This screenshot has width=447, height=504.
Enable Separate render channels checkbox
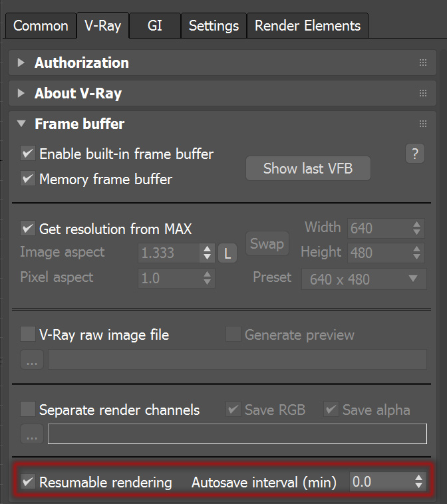click(x=28, y=409)
